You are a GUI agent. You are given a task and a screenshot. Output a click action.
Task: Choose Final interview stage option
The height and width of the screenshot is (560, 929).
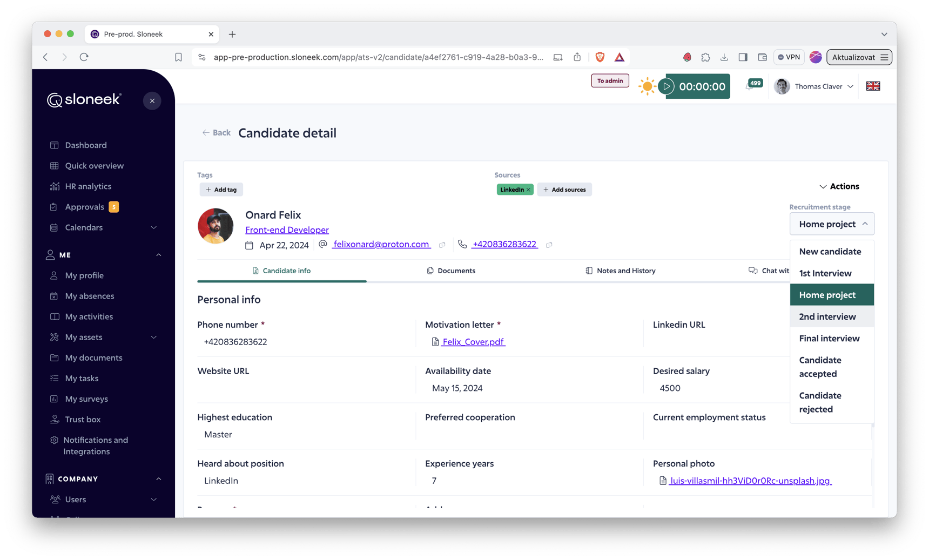(x=832, y=339)
